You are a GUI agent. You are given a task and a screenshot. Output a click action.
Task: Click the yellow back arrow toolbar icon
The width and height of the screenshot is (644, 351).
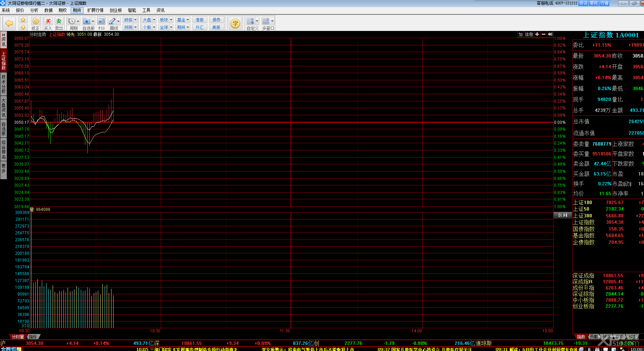coord(9,23)
